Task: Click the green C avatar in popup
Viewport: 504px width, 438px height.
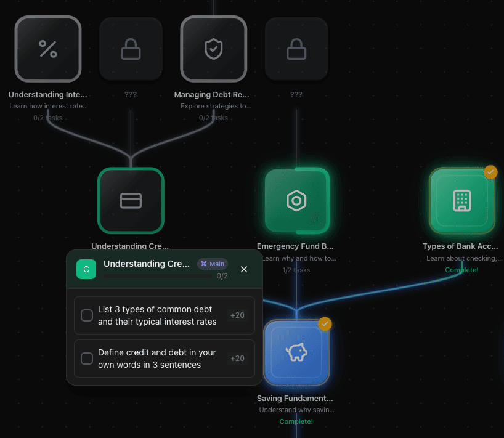Action: click(x=86, y=269)
